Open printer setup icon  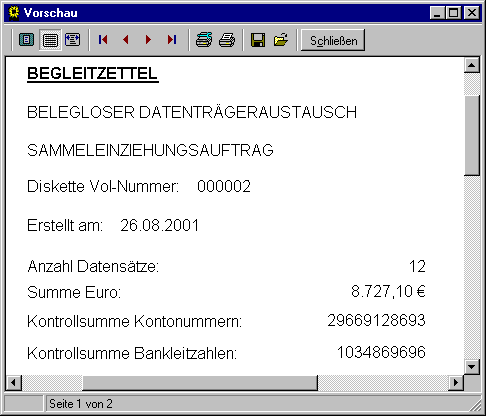tap(204, 40)
